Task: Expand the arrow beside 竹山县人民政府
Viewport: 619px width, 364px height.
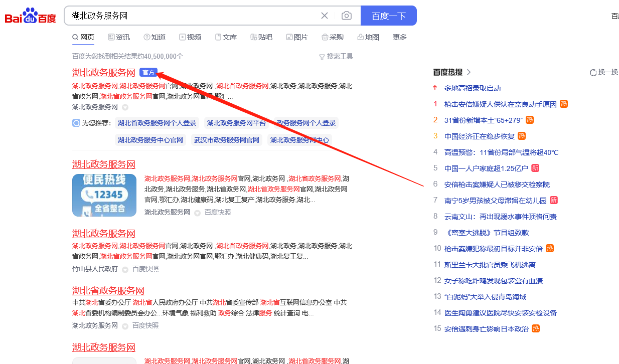Action: tap(125, 269)
